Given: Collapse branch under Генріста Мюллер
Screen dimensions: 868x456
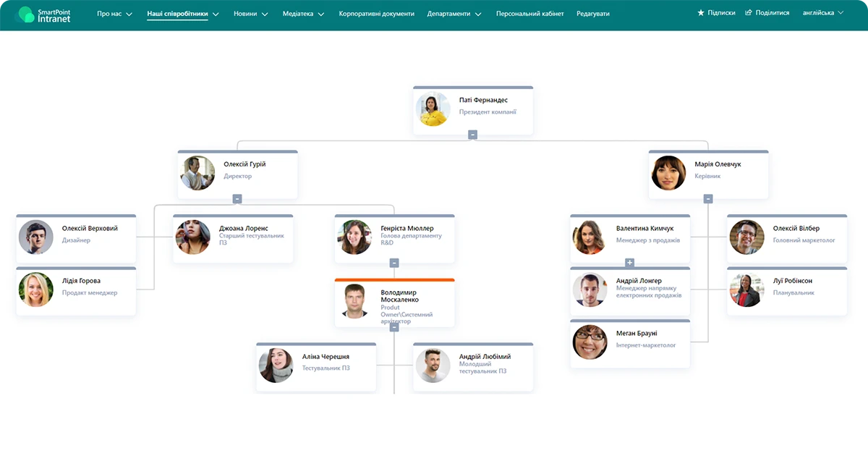Looking at the screenshot, I should [x=394, y=263].
